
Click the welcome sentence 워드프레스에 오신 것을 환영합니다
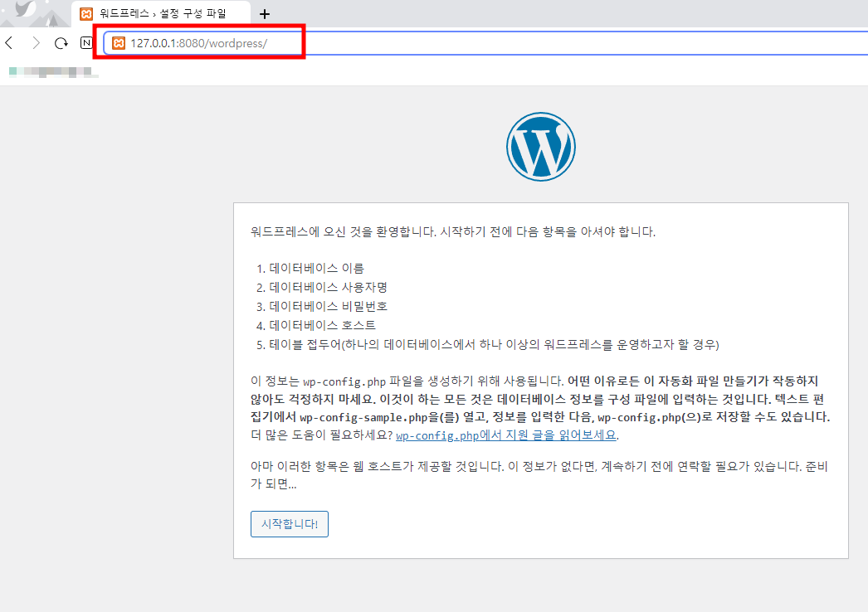click(x=344, y=231)
